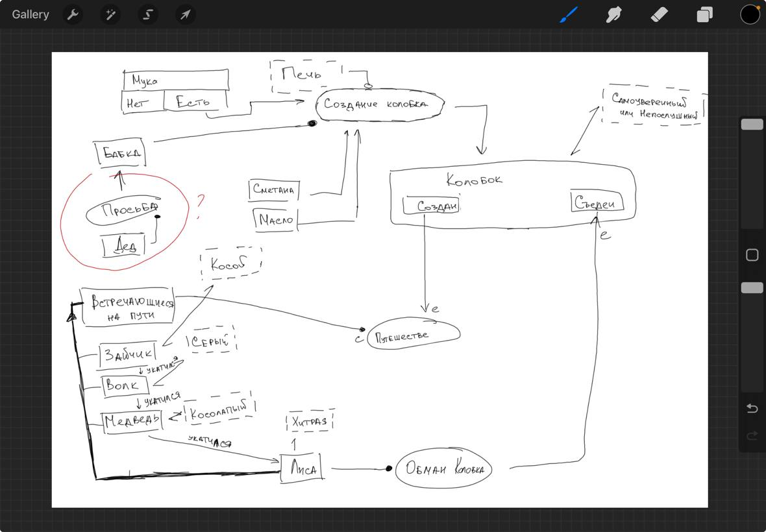Click the brush opacity slider handle
766x532 pixels.
(752, 287)
